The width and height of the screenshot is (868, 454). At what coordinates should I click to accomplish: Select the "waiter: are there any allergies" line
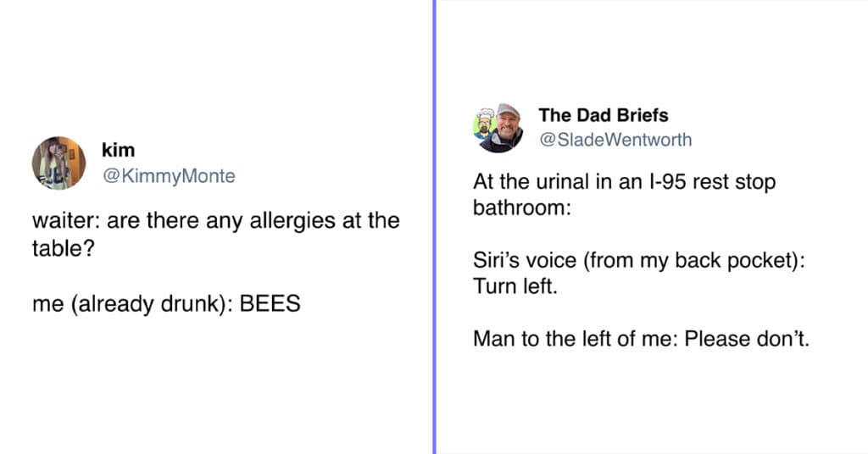(x=216, y=220)
